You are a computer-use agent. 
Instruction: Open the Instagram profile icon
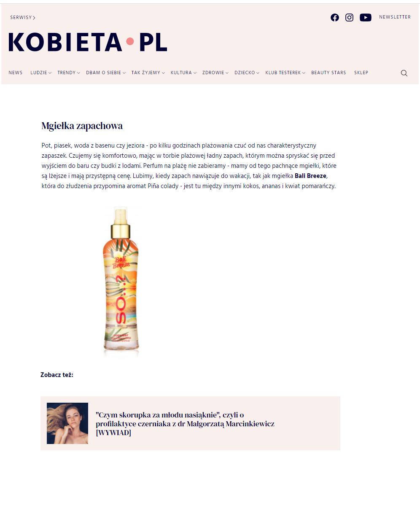coord(349,18)
